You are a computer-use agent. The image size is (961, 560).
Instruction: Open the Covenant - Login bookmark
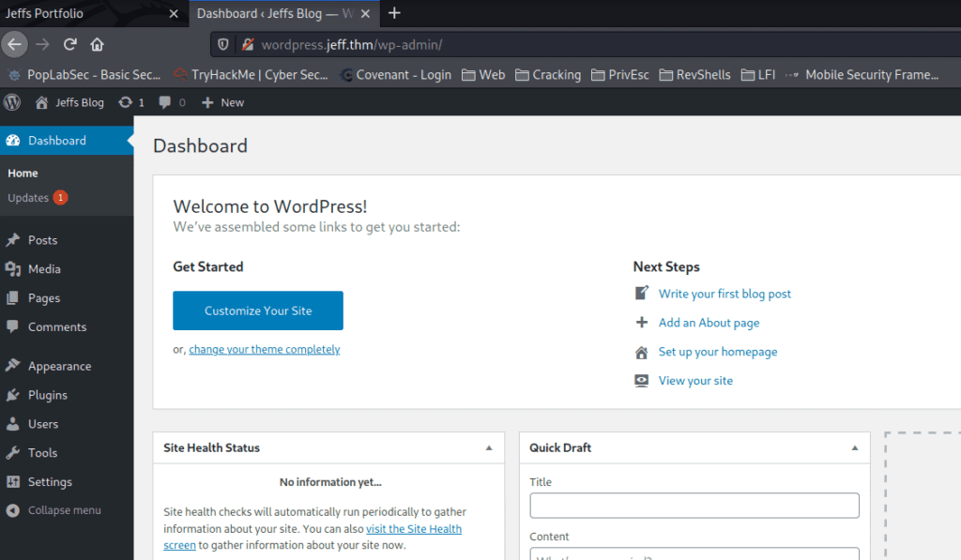click(395, 75)
